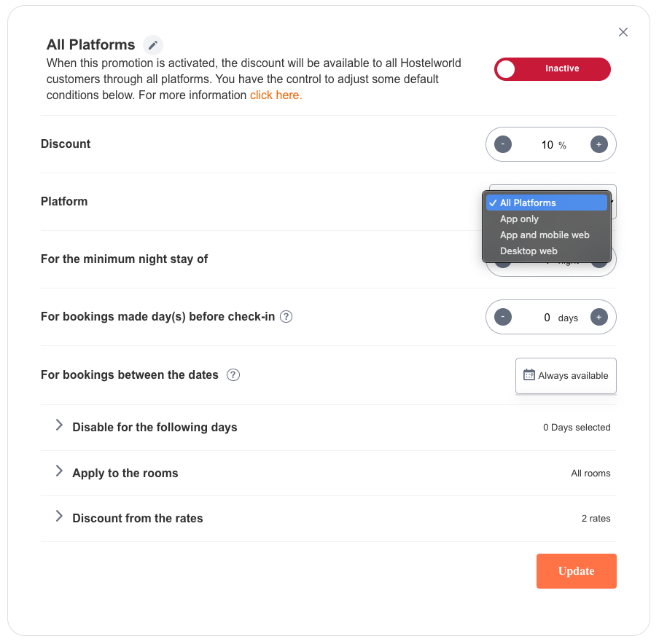Click the help icon beside bookings between dates
Screen dimensions: 659x644
[x=233, y=374]
